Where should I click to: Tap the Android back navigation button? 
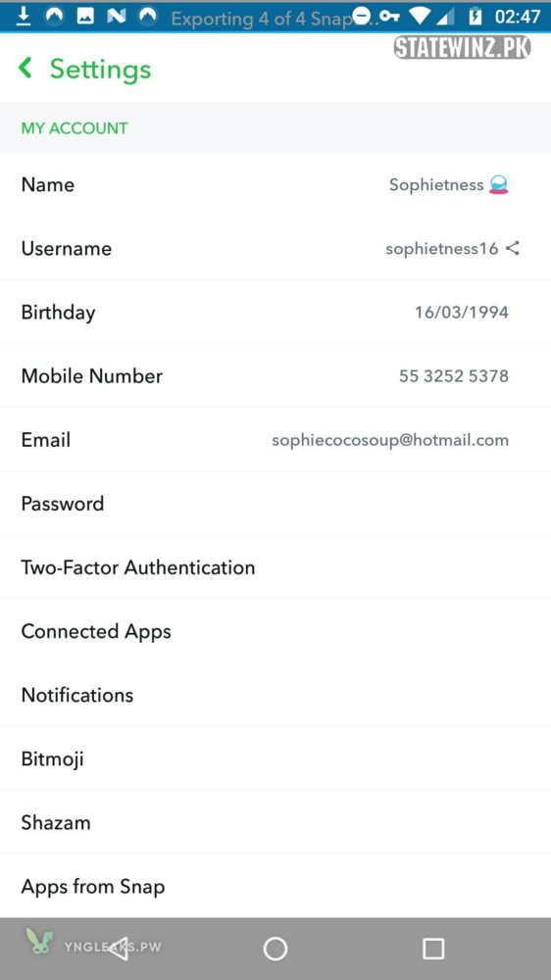point(118,948)
